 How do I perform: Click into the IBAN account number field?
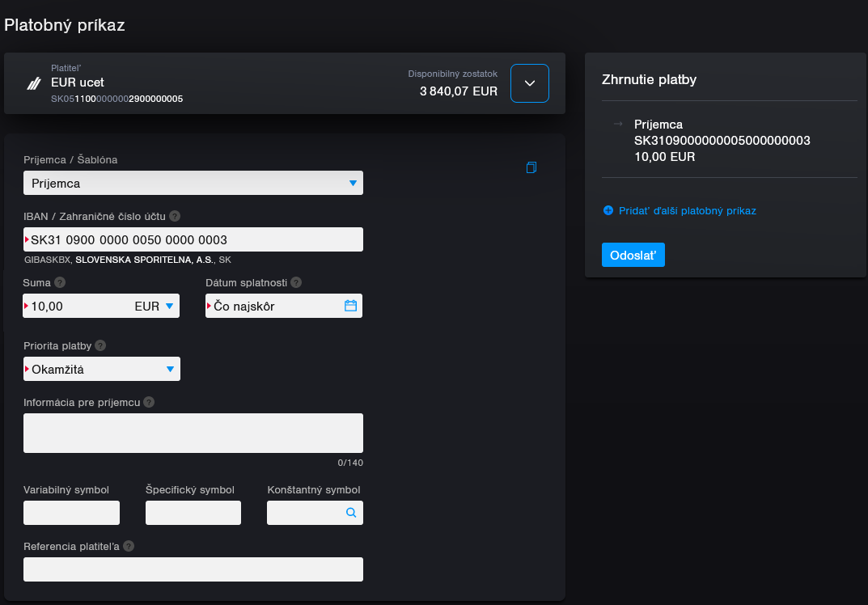193,239
